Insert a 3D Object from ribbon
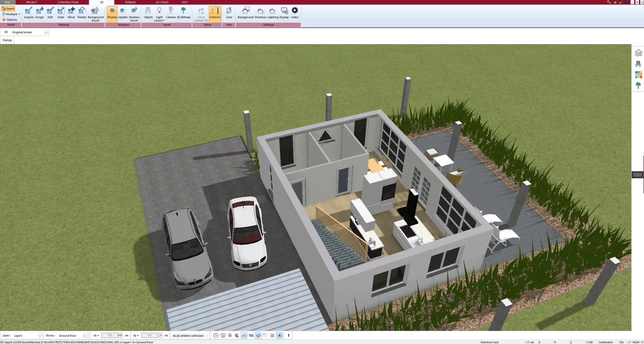The width and height of the screenshot is (644, 344). [148, 13]
